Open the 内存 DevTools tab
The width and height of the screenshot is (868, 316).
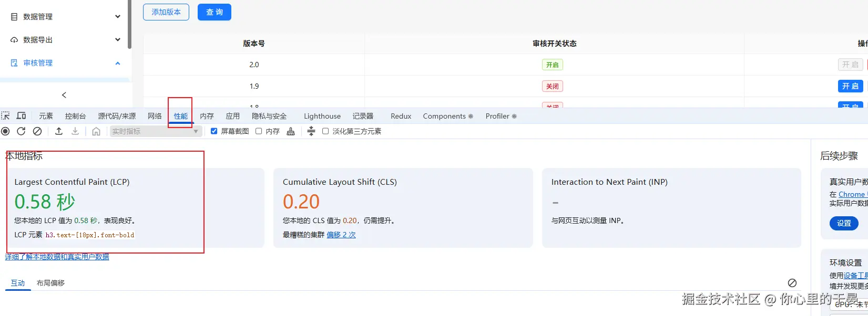pyautogui.click(x=207, y=116)
